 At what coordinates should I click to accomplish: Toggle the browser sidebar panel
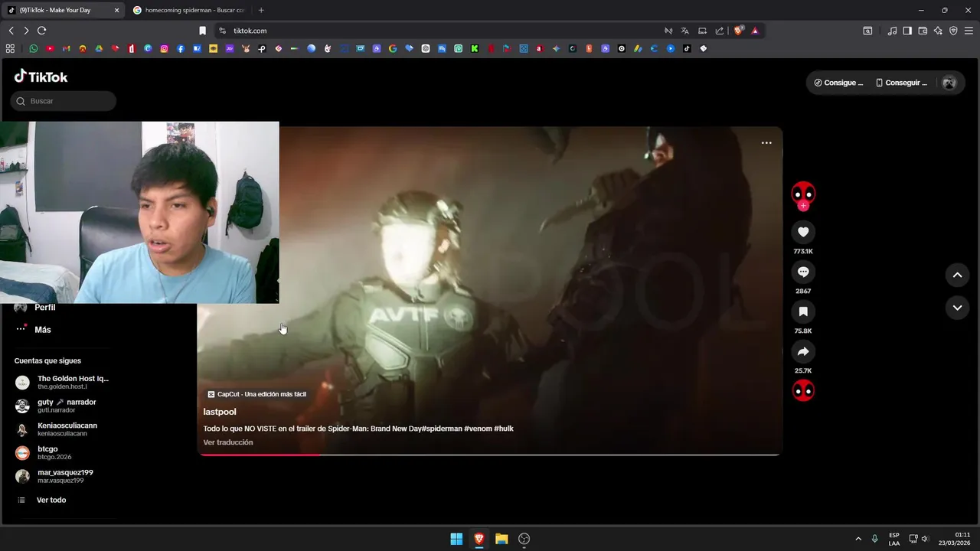[x=907, y=31]
